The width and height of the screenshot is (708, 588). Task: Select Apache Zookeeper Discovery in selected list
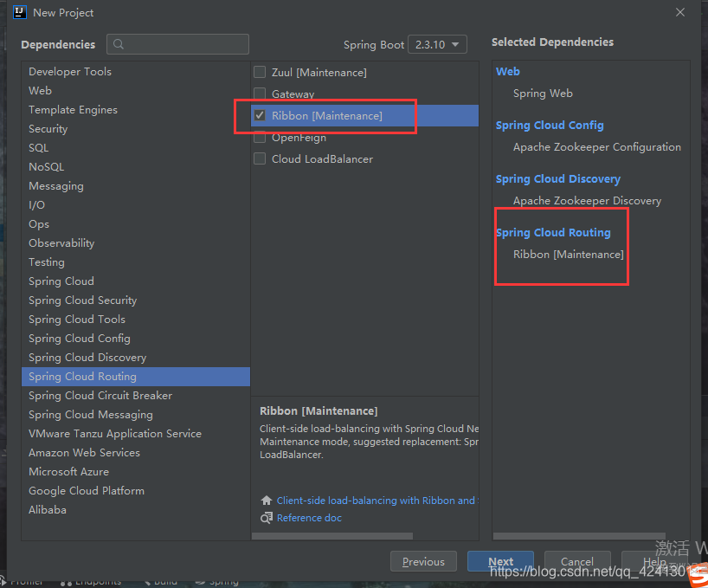pos(587,201)
